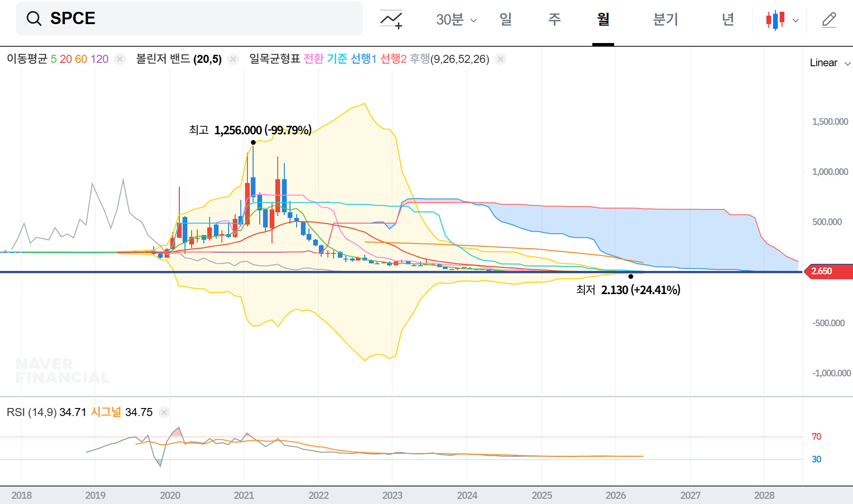This screenshot has height=504, width=853.
Task: Open the add indicator chart icon
Action: coord(392,19)
